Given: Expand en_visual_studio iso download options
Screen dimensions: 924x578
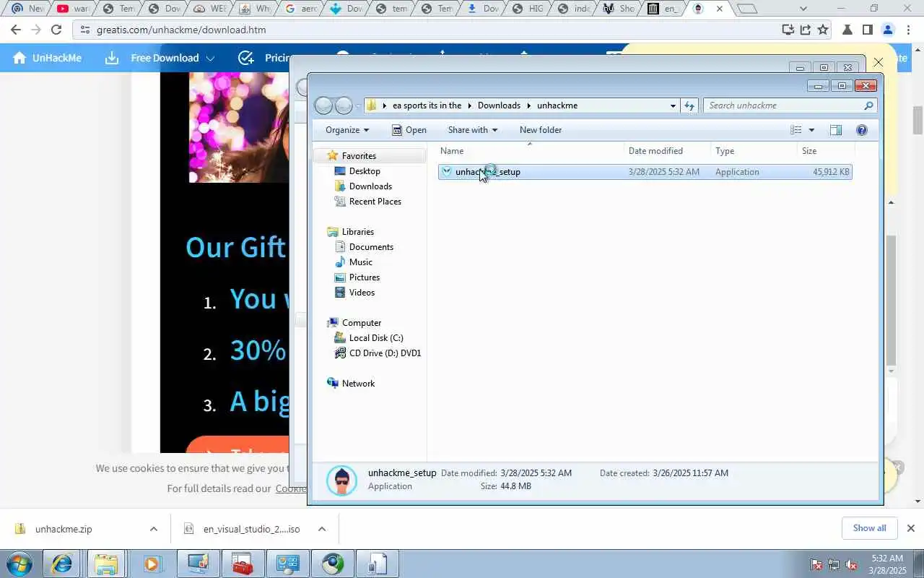Looking at the screenshot, I should pos(322,529).
